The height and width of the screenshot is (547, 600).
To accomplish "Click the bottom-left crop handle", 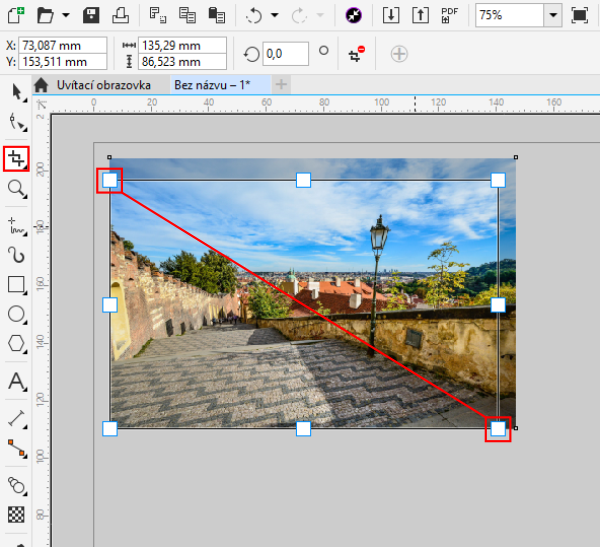I will click(110, 429).
